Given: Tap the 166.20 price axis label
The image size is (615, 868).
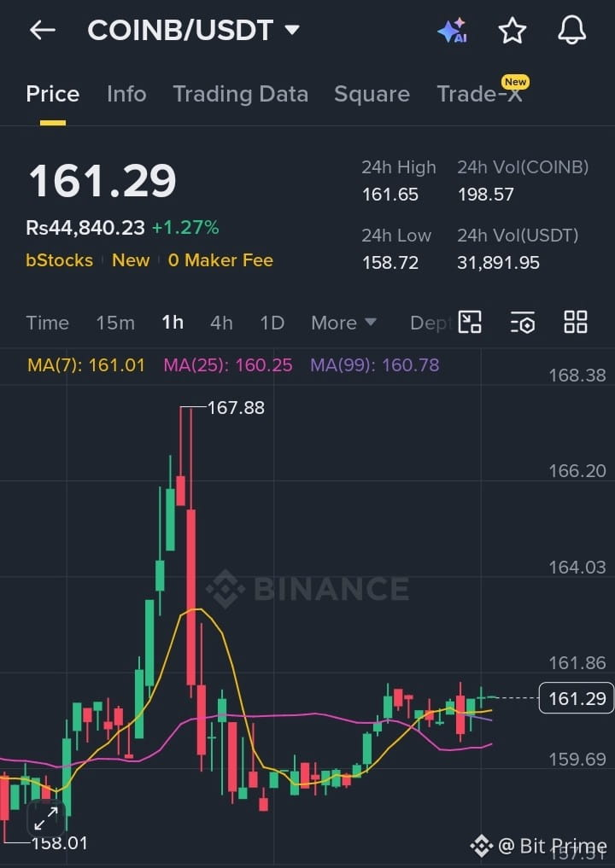Looking at the screenshot, I should (577, 471).
